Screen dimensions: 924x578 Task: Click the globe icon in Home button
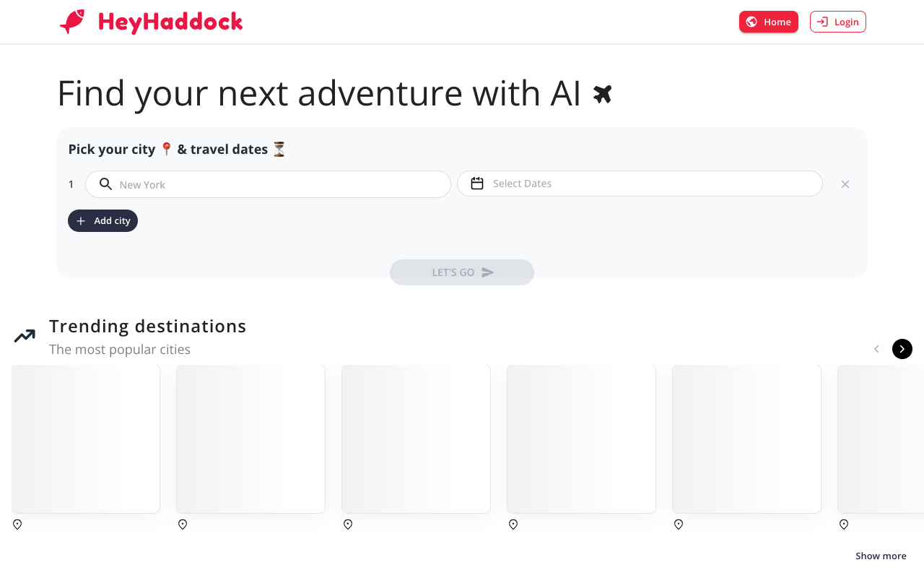point(751,22)
